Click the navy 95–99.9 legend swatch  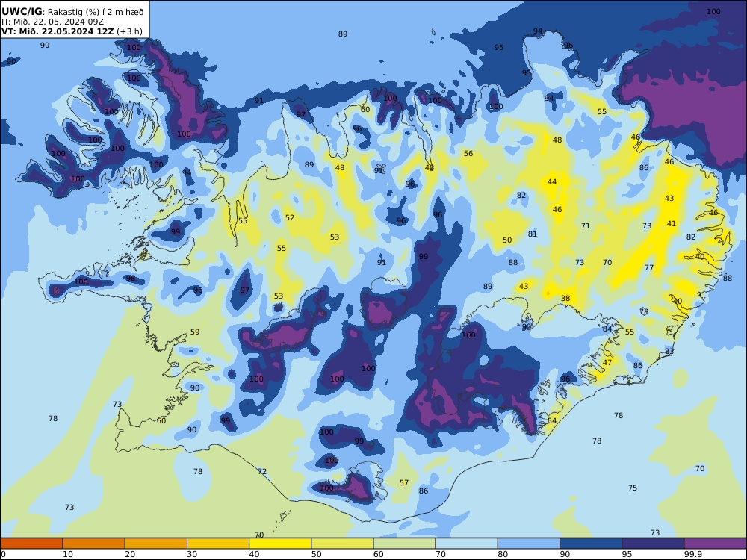(653, 544)
